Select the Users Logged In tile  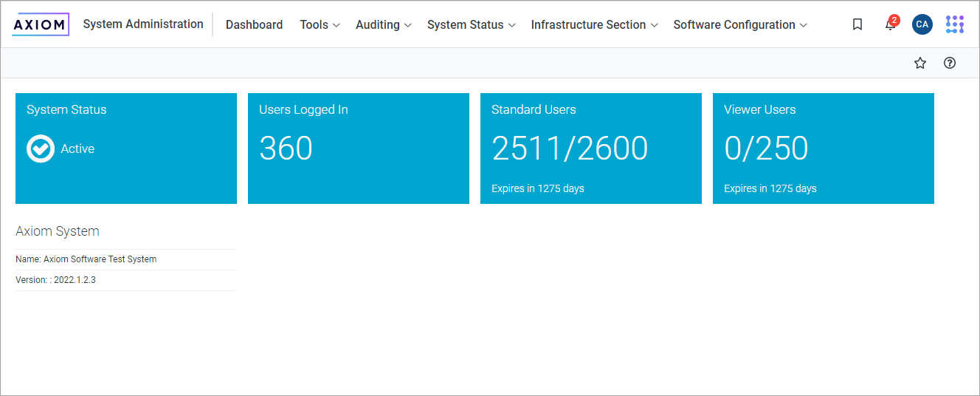click(358, 148)
